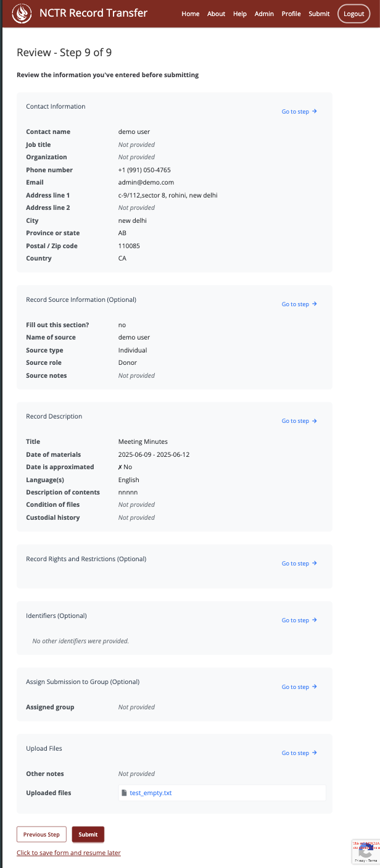Select Submit in the top navigation

319,14
